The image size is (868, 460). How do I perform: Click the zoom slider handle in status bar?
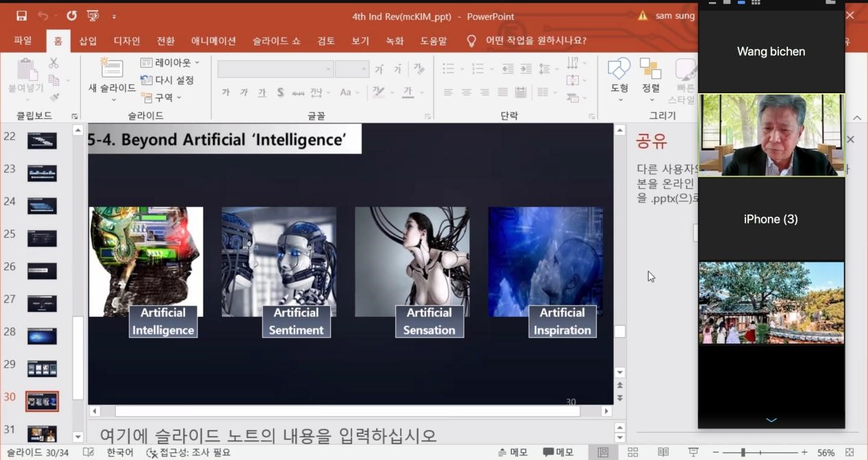743,452
